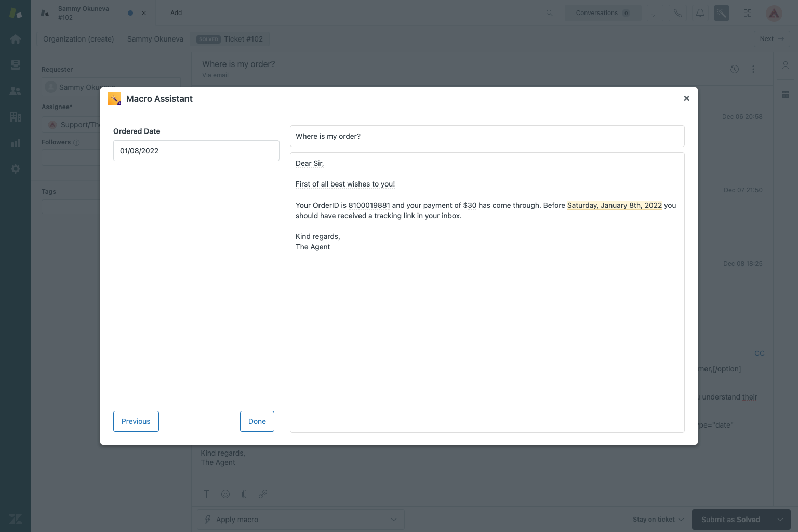Screen dimensions: 798x532
Task: Open ticket events history icon
Action: pos(735,69)
